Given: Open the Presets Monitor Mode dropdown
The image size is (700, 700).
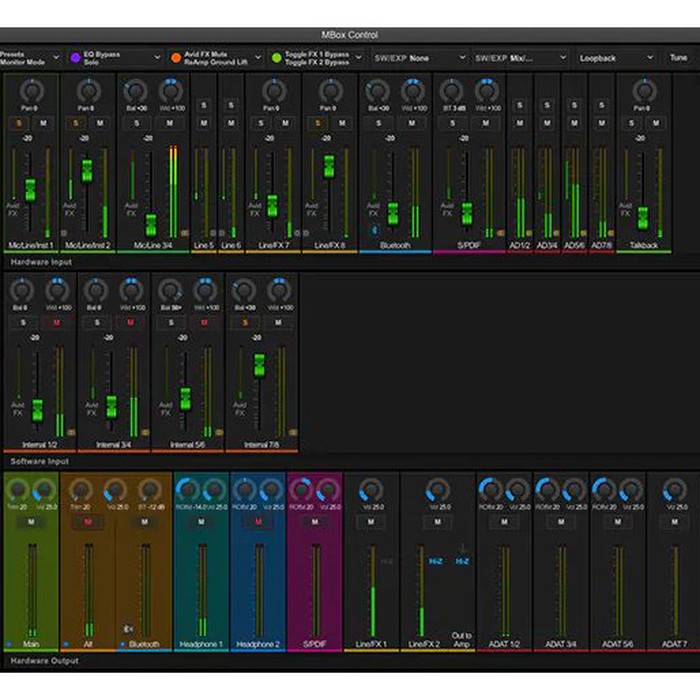Looking at the screenshot, I should click(29, 58).
